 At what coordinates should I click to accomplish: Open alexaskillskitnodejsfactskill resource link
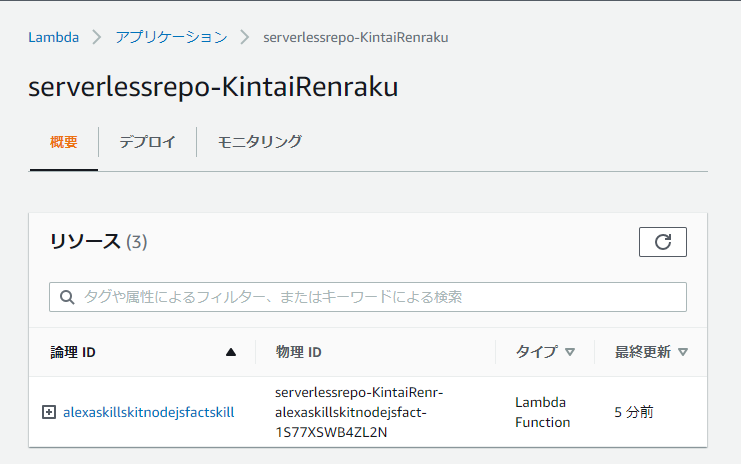tap(148, 412)
